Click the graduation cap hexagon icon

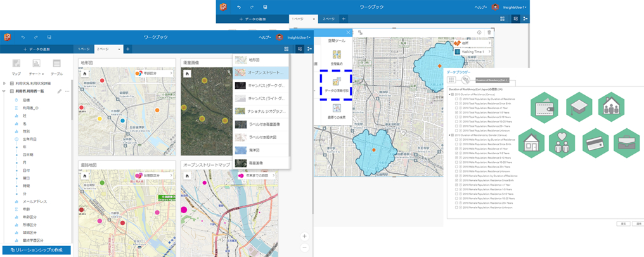[x=579, y=106]
